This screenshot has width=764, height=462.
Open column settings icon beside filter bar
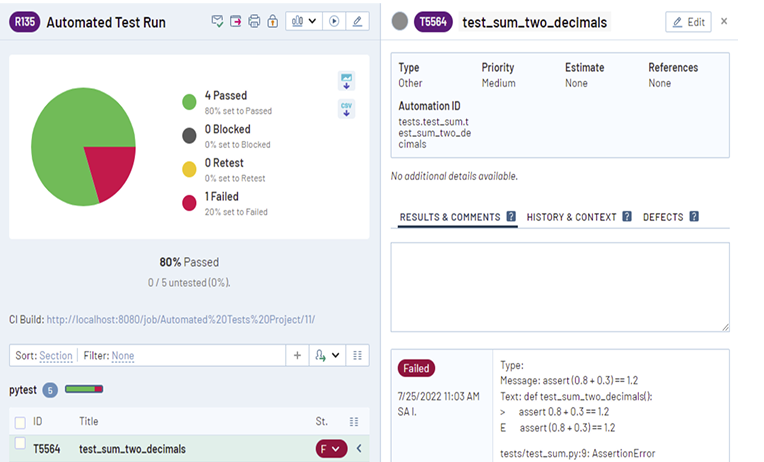[x=359, y=355]
